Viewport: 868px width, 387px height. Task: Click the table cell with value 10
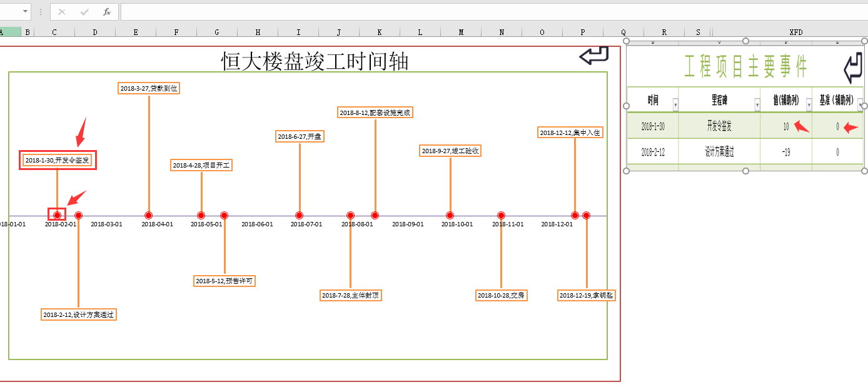(x=786, y=126)
